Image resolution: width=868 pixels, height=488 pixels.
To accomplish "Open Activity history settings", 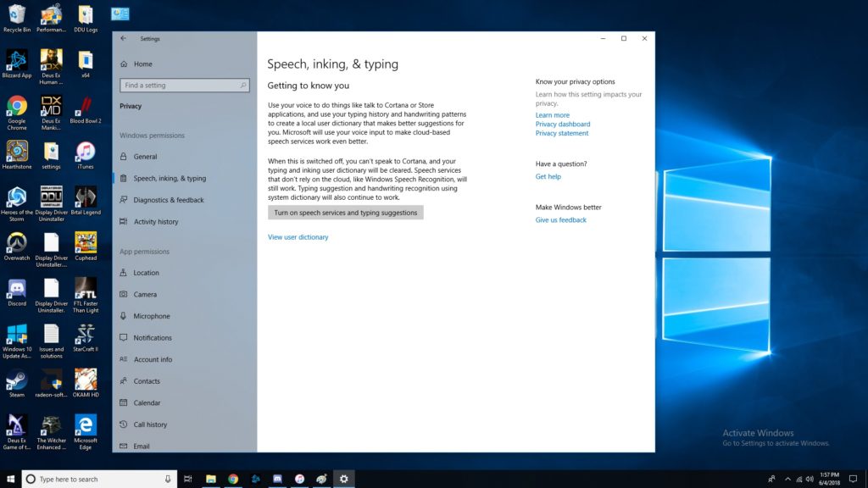I will pos(156,222).
